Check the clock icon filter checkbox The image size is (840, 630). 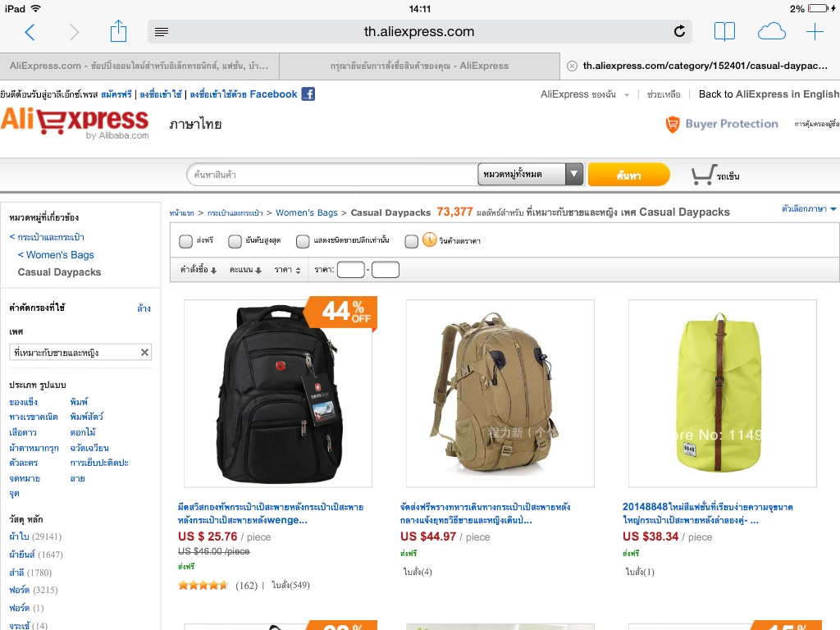[412, 242]
